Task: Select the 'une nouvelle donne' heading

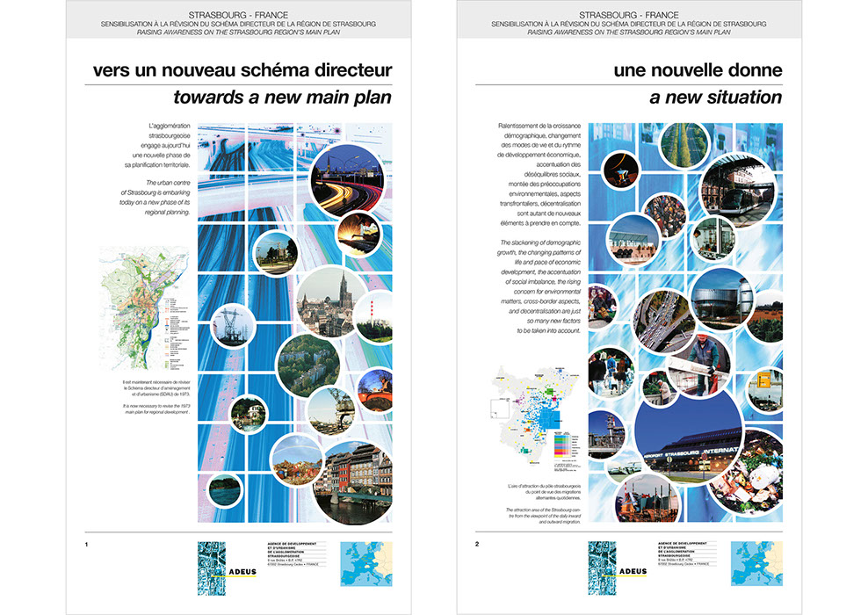Action: pos(698,70)
